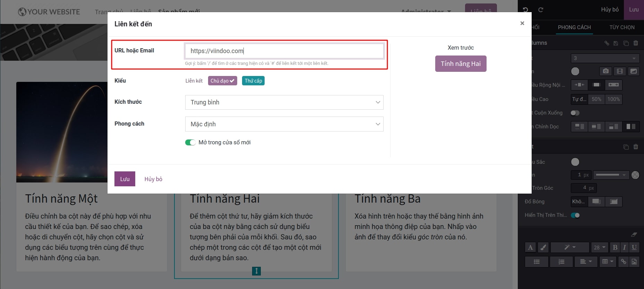Viewport: 644px width, 289px height.
Task: Choose background video film icon
Action: pyautogui.click(x=620, y=71)
